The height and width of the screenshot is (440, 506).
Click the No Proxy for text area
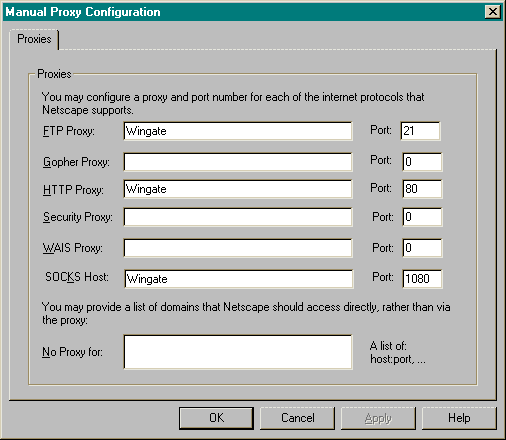(238, 352)
